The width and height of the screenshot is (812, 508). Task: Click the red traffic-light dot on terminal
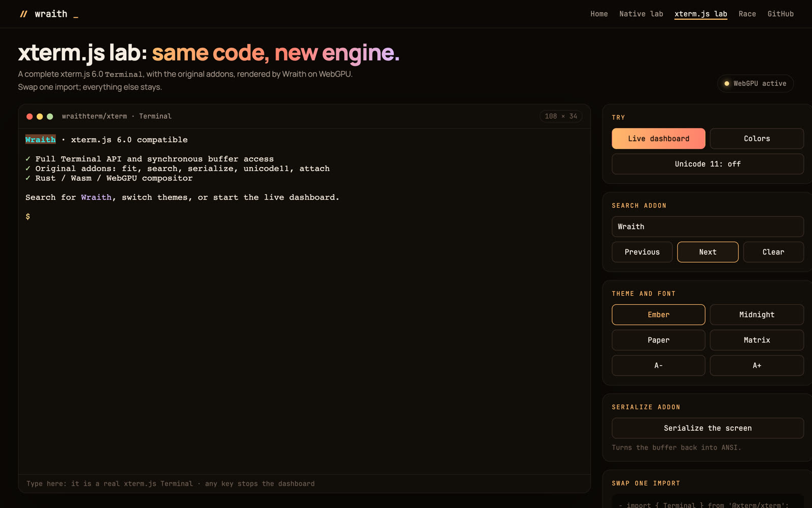[29, 116]
